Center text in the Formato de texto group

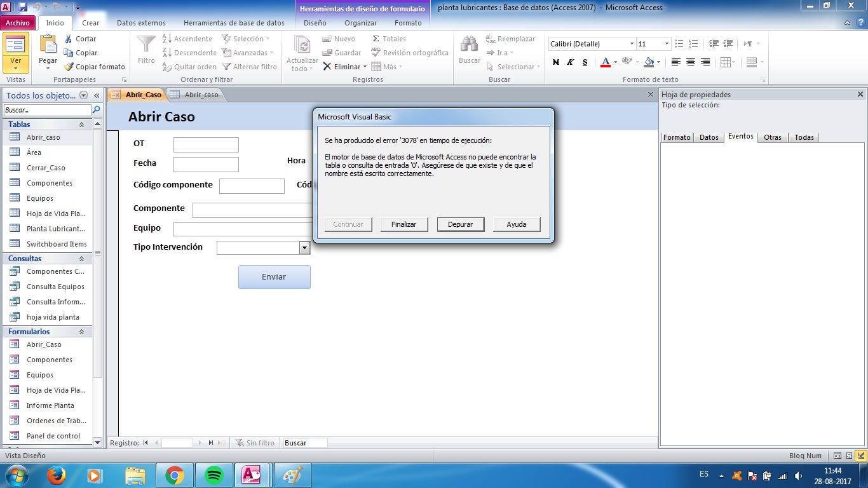(x=691, y=62)
